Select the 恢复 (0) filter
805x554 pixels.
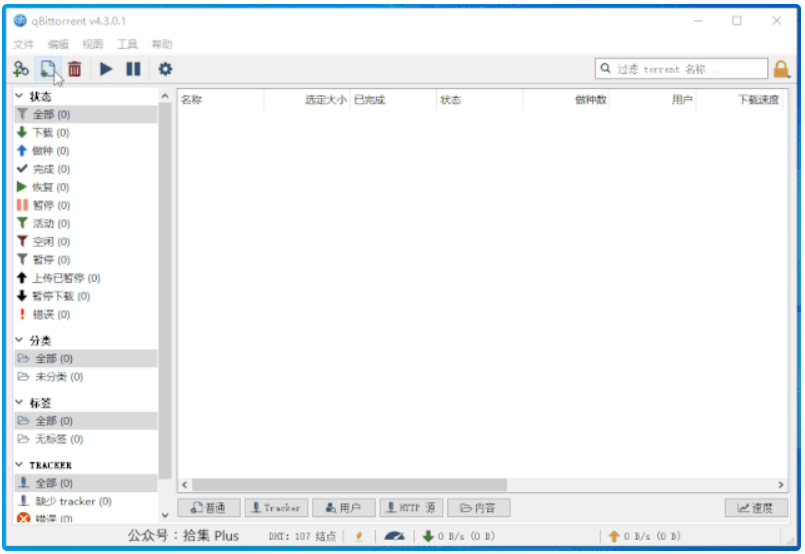point(86,187)
